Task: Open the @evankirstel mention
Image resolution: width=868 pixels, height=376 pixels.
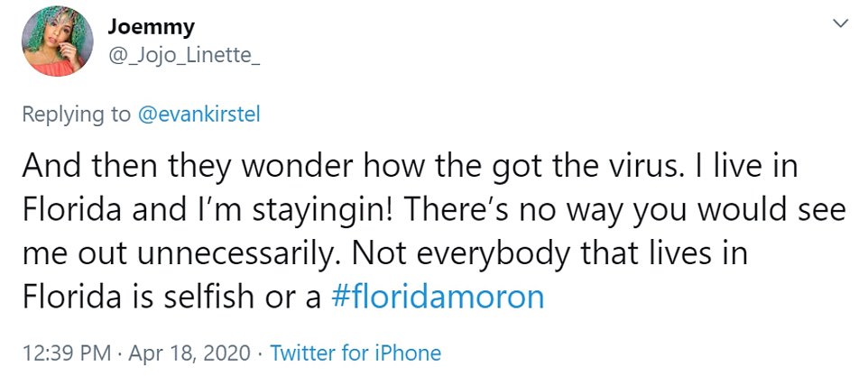Action: click(199, 115)
